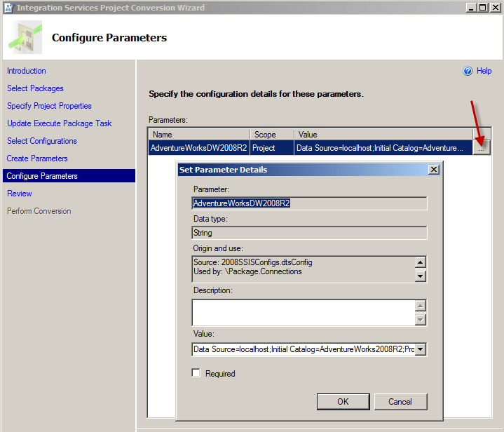The image size is (504, 432).
Task: Click the wizard icon in title bar
Action: [8, 8]
